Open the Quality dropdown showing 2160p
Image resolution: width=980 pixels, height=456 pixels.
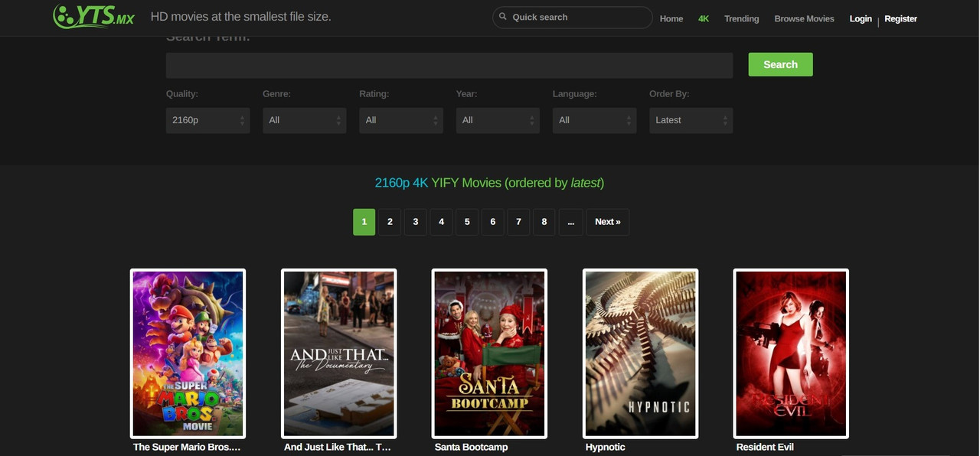point(207,120)
